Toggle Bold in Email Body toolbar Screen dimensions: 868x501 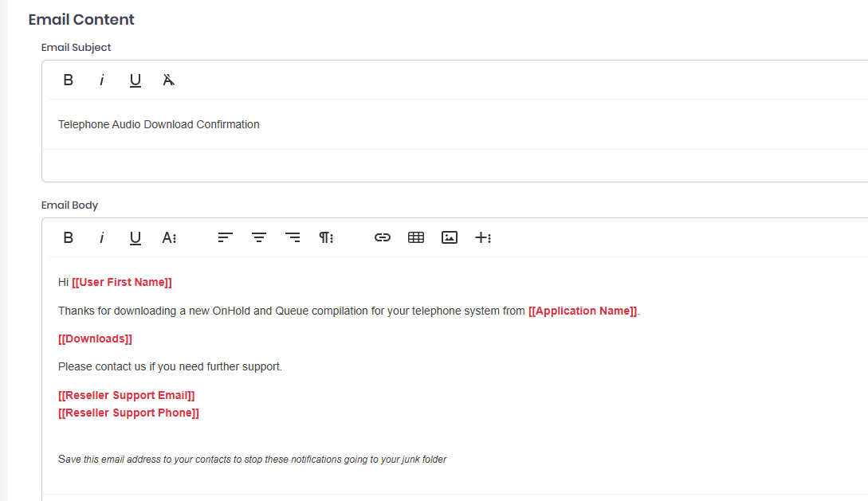point(68,238)
